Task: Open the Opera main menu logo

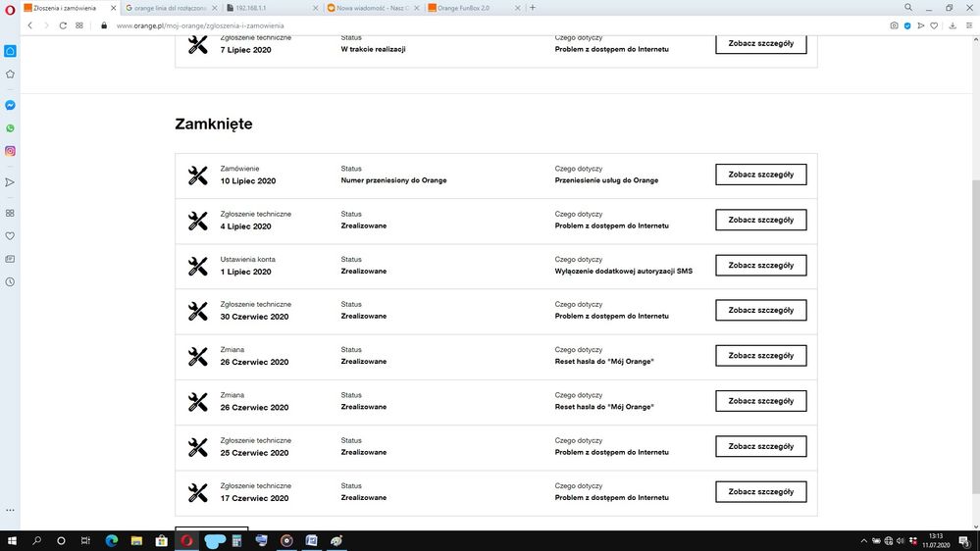Action: (x=10, y=8)
